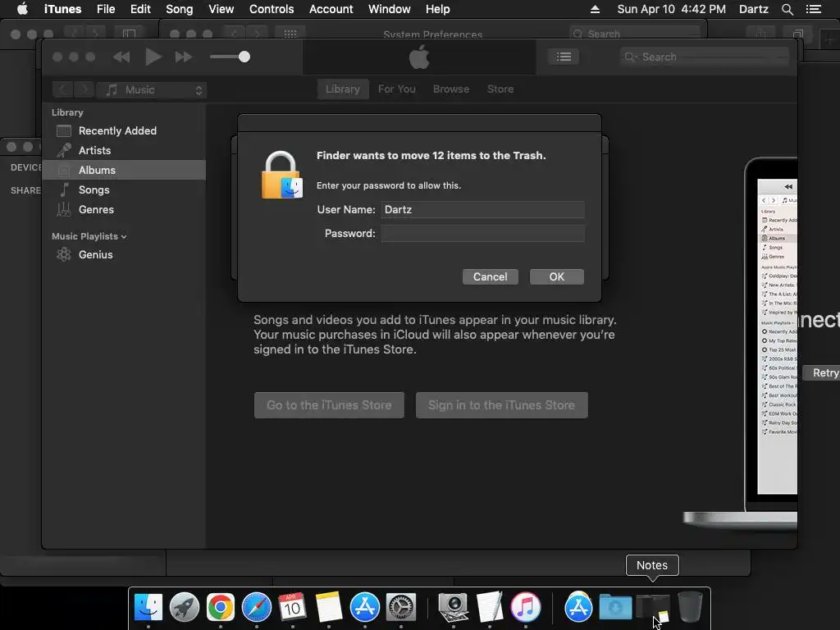
Task: Open the App Store icon right of the divider
Action: (x=578, y=607)
